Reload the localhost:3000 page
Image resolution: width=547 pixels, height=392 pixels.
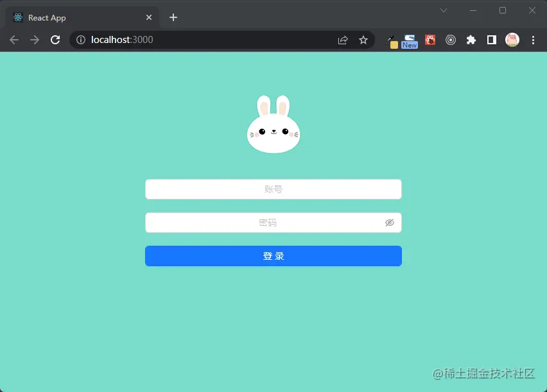[x=55, y=39]
